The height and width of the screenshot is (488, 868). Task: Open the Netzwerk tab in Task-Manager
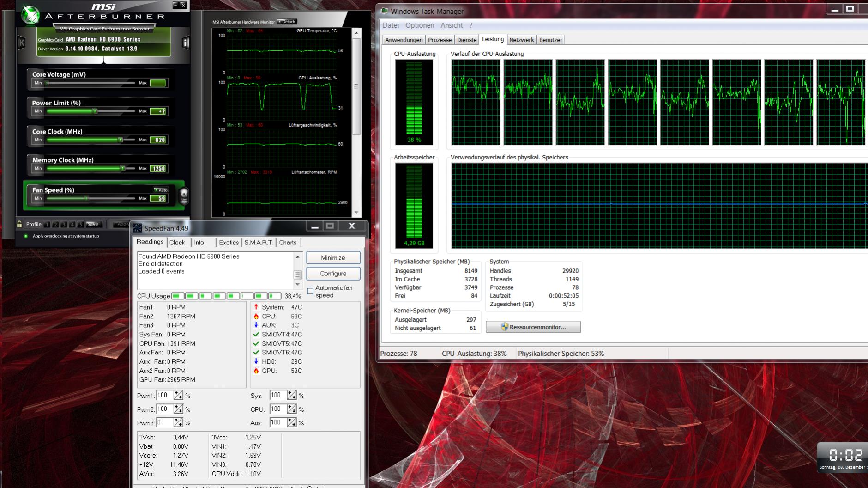click(x=521, y=40)
